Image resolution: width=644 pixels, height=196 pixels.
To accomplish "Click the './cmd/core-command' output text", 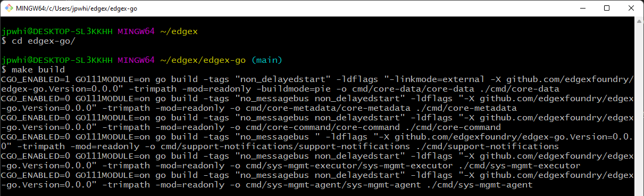I will click(x=453, y=127).
